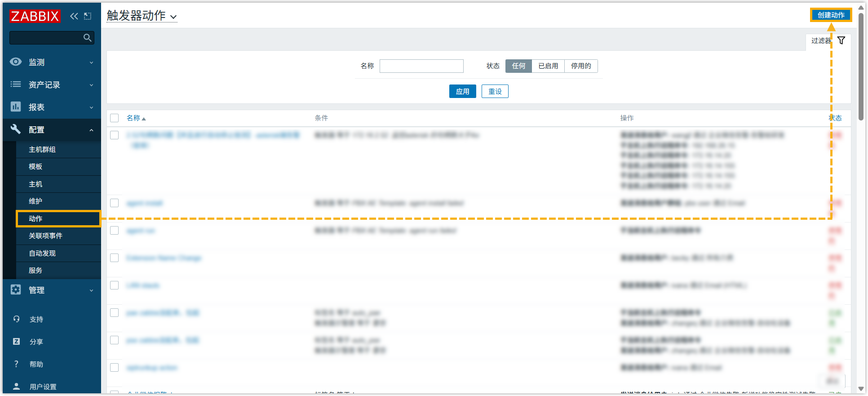Open 动作 actions menu item
The image size is (868, 396).
click(x=36, y=219)
